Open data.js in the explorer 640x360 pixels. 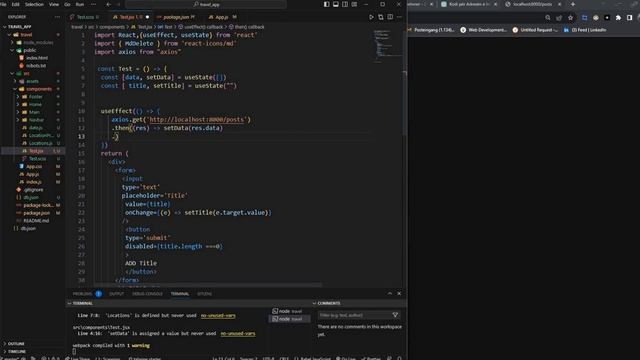pyautogui.click(x=36, y=128)
